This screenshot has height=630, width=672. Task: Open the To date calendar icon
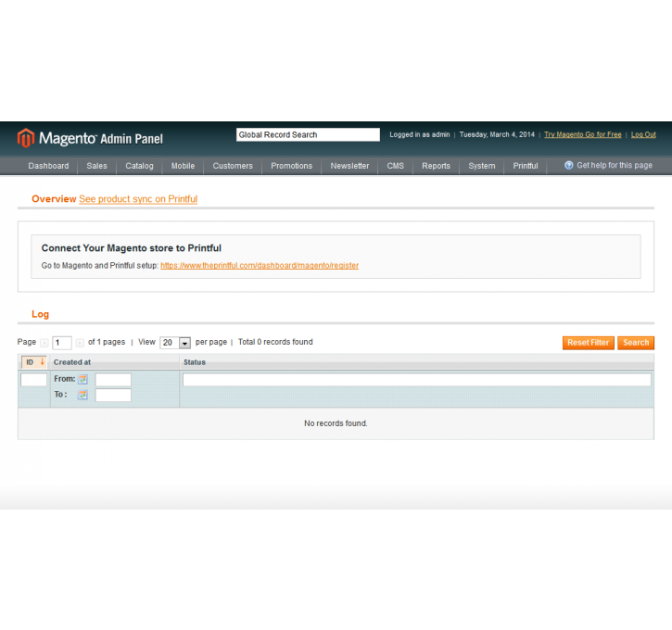point(82,395)
